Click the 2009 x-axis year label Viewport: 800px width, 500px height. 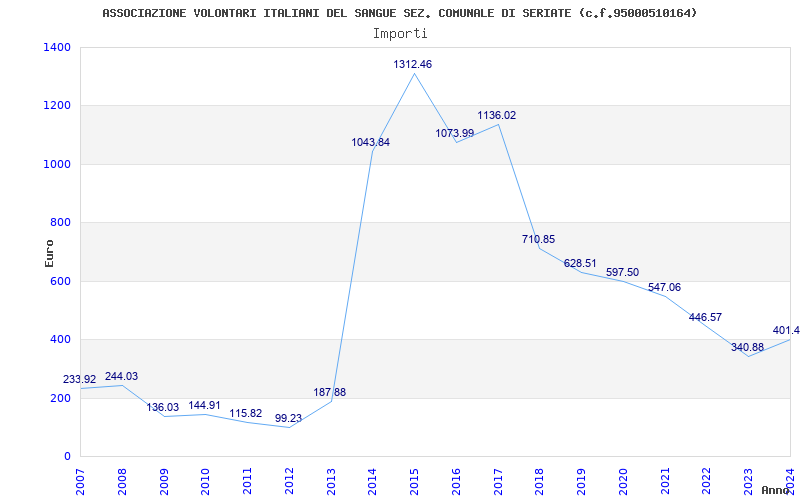pos(163,481)
